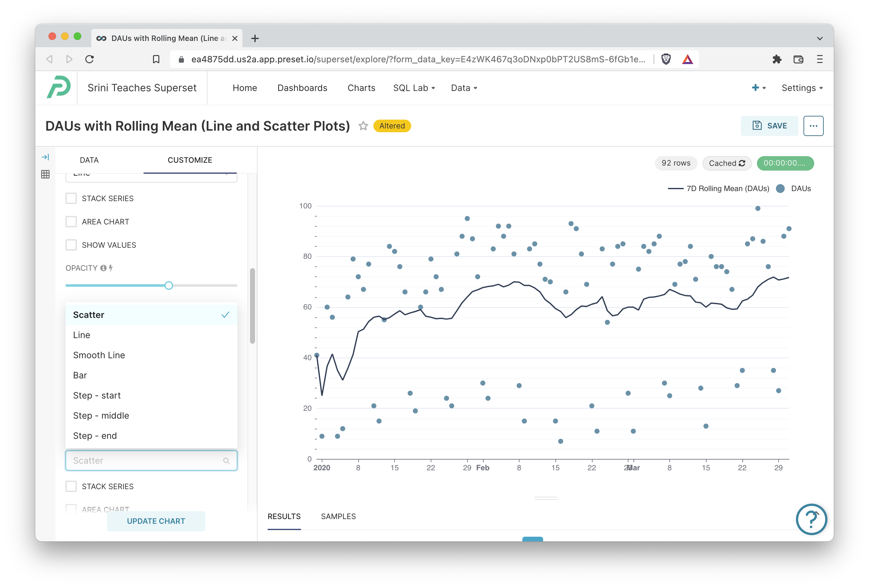The height and width of the screenshot is (588, 869).
Task: Click the Brave shields lion icon
Action: 666,59
